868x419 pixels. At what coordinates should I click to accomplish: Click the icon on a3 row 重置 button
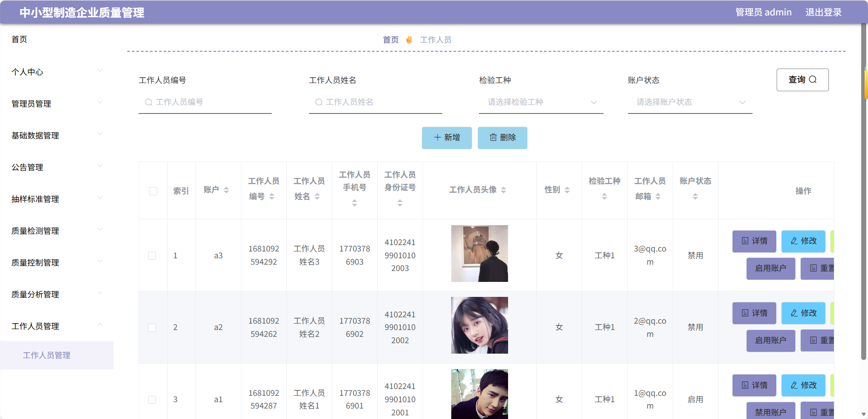coord(813,268)
